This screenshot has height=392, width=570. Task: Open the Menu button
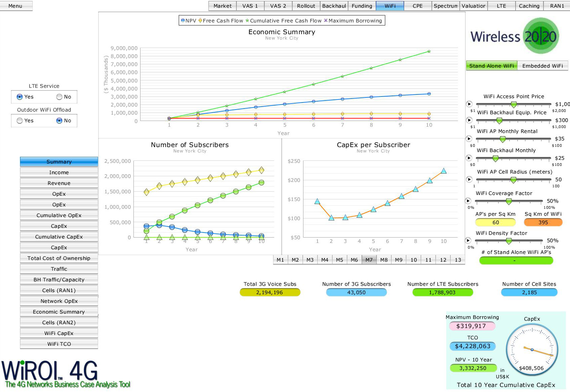(15, 6)
